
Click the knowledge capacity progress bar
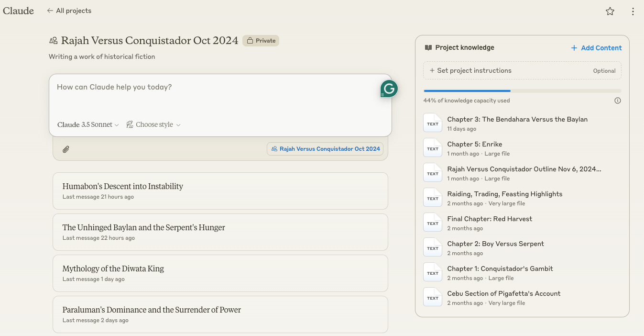[522, 90]
